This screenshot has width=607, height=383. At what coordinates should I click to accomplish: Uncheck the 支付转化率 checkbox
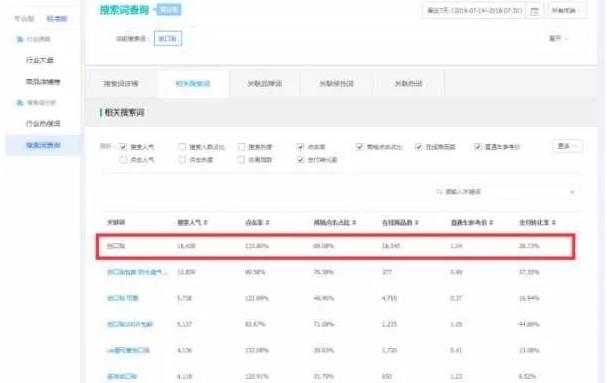pos(300,160)
